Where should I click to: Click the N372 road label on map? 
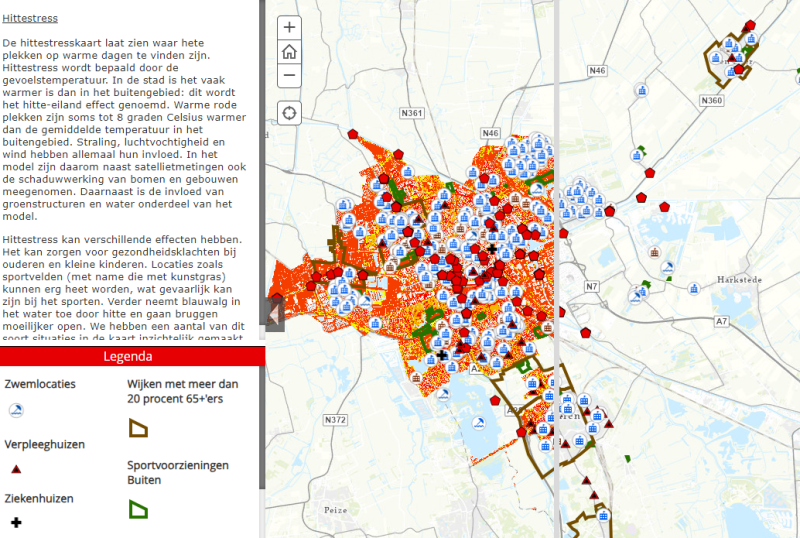[336, 419]
